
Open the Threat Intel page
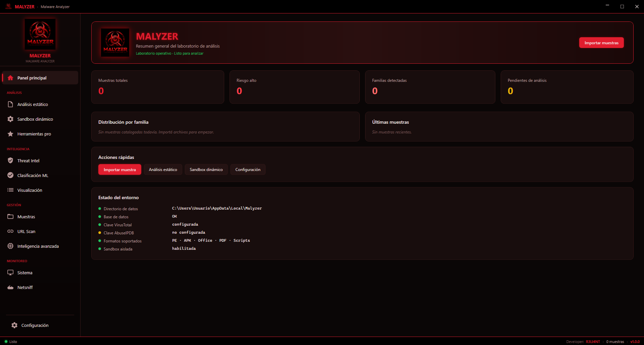click(40, 161)
